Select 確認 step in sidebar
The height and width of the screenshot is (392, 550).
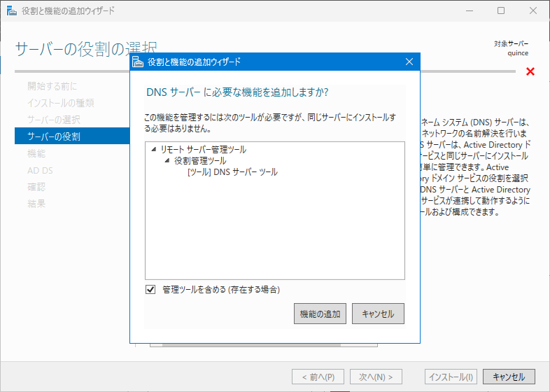tap(36, 187)
